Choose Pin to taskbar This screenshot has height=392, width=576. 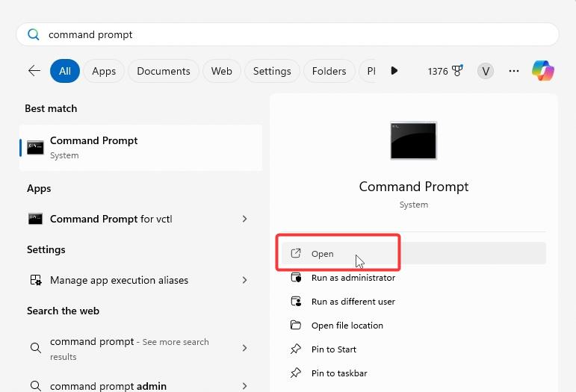click(x=414, y=373)
